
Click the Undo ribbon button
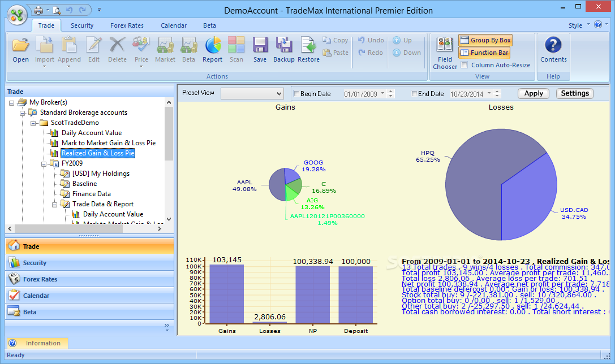371,40
